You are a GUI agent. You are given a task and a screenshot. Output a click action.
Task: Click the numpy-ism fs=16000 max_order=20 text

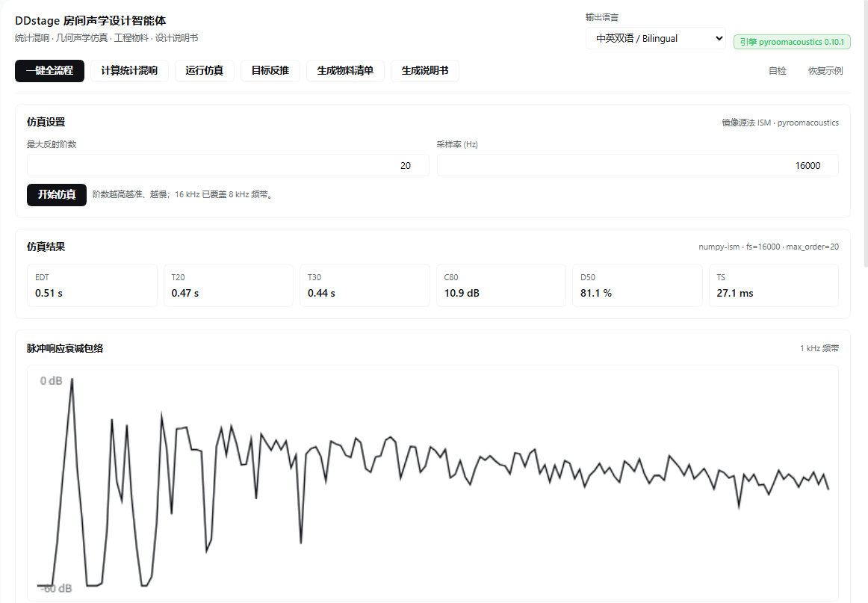(769, 247)
